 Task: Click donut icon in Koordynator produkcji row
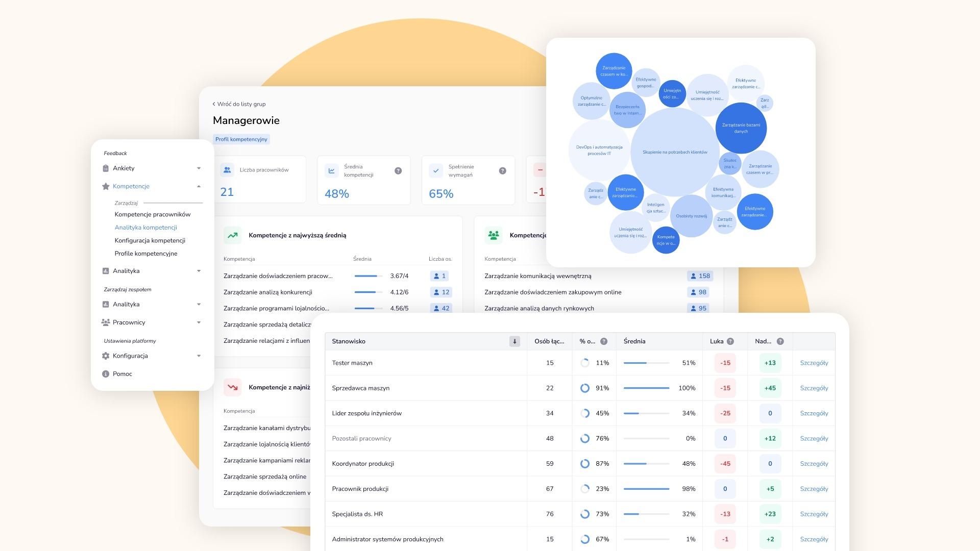coord(585,464)
